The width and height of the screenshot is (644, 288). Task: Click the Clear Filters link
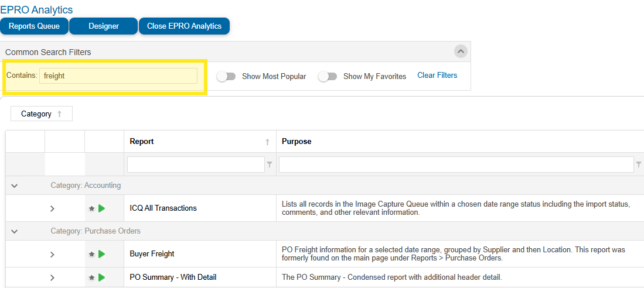tap(437, 76)
